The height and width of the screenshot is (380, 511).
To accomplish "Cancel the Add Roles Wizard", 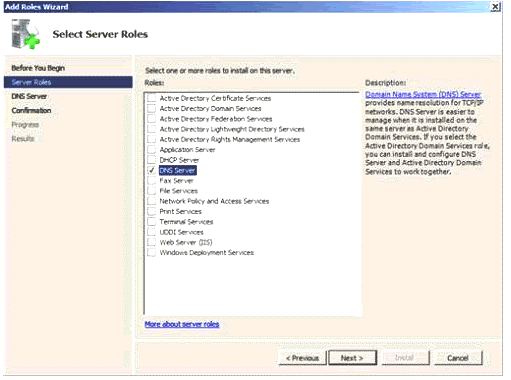I will tap(458, 358).
